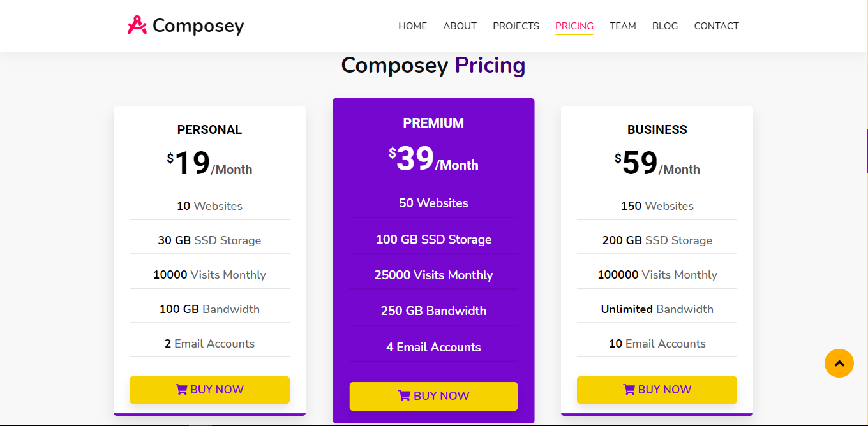Navigate to the Team section

coord(622,26)
